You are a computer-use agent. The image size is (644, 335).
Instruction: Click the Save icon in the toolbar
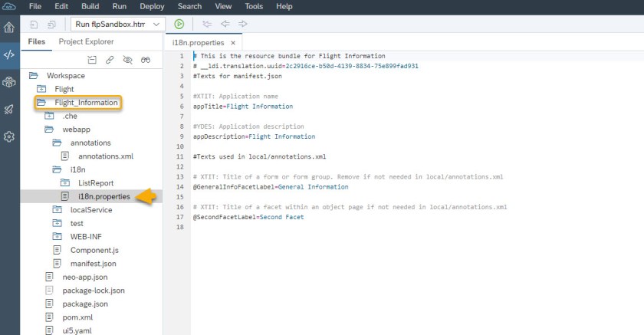[34, 25]
